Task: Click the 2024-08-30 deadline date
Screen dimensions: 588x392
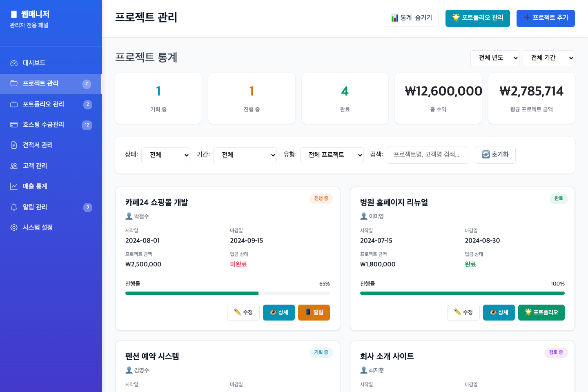Action: point(482,241)
